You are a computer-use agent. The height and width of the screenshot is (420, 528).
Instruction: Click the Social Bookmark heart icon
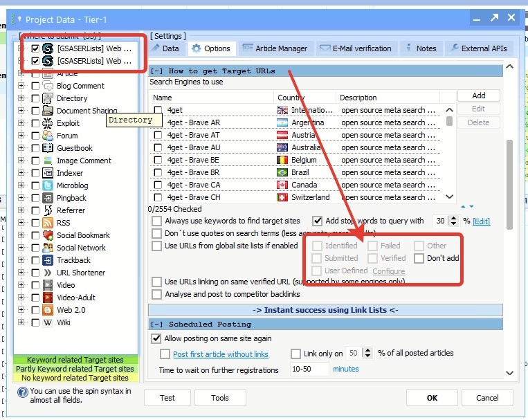[x=48, y=235]
